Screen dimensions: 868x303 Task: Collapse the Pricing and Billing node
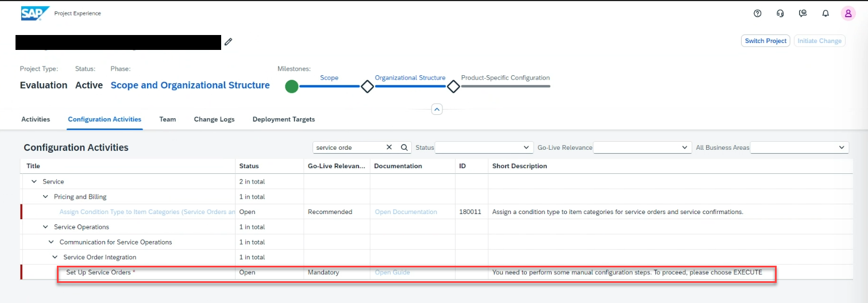45,197
